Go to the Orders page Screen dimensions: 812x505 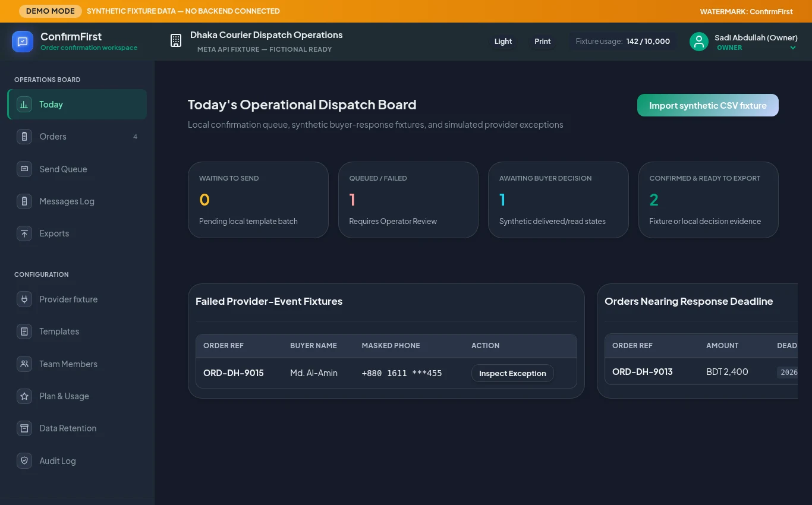[77, 137]
